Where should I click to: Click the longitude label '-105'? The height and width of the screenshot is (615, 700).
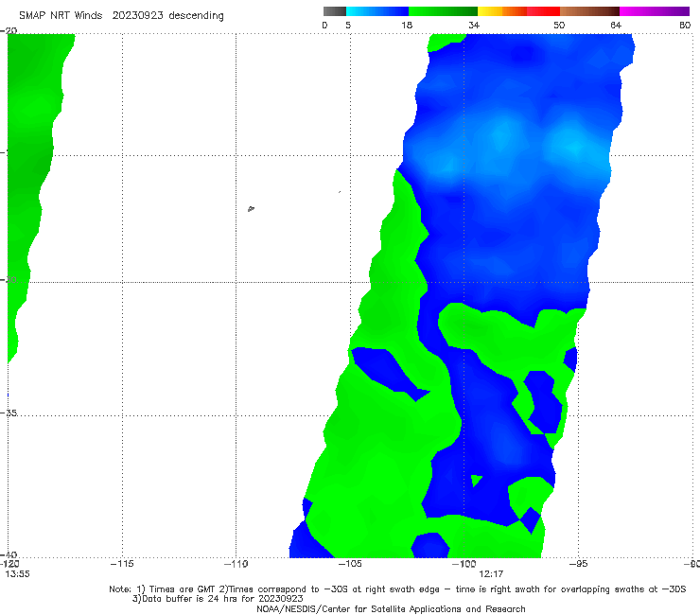tap(350, 564)
